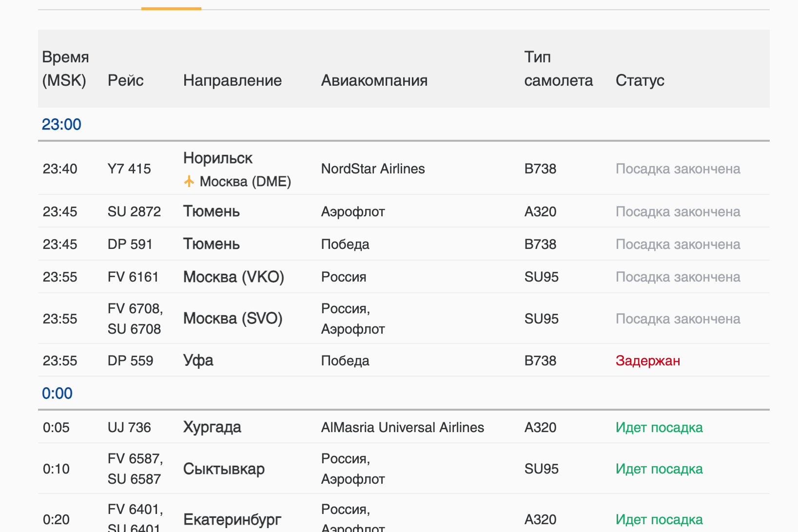Click the Уфа destination link

coord(198,361)
